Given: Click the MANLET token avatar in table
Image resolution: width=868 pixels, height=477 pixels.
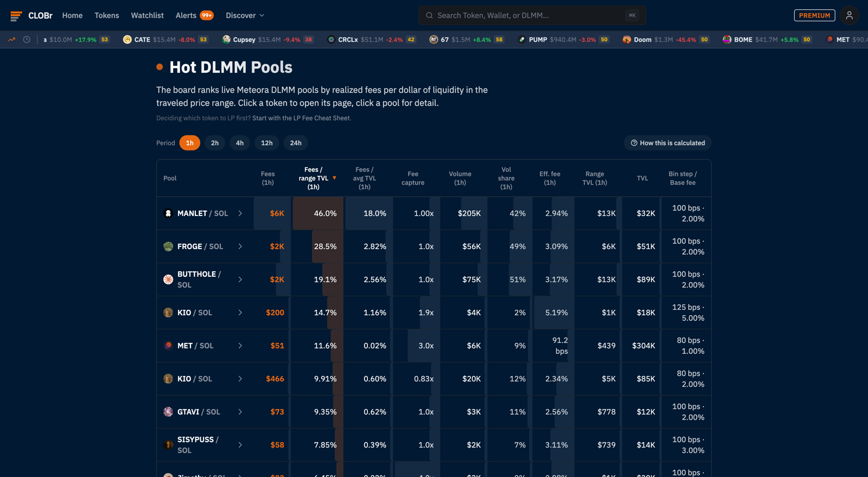Looking at the screenshot, I should click(168, 213).
